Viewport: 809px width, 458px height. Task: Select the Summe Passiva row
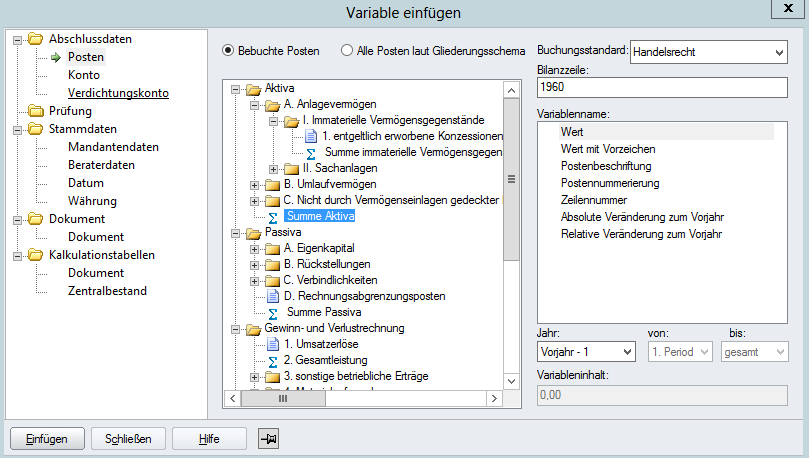point(323,312)
